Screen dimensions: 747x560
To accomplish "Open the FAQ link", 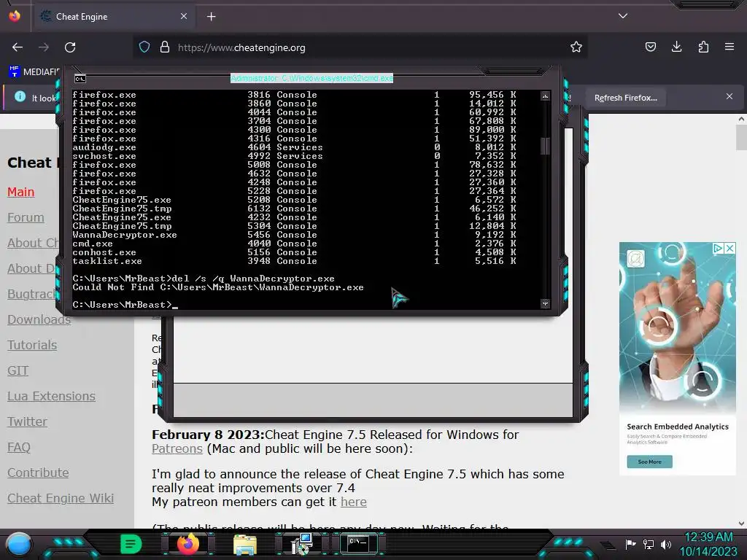I will coord(18,447).
